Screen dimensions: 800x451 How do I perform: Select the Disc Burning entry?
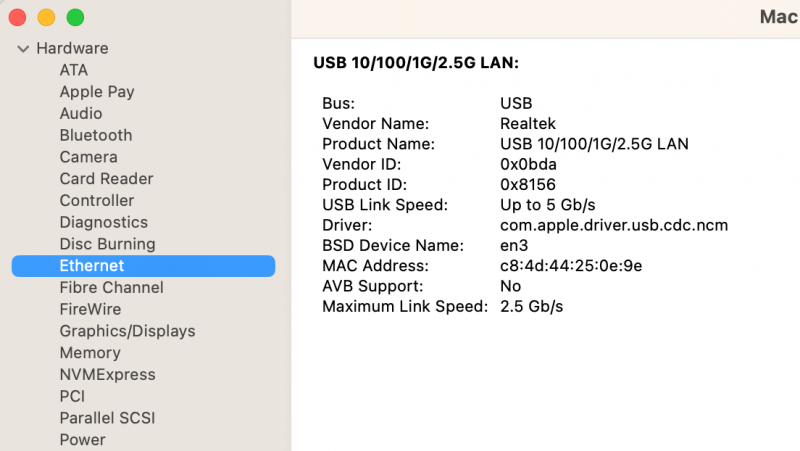(x=107, y=244)
